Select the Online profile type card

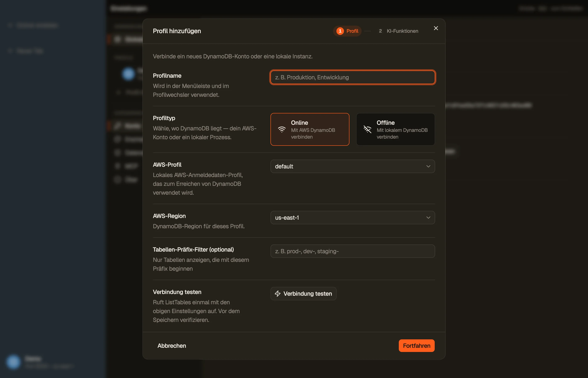tap(310, 129)
